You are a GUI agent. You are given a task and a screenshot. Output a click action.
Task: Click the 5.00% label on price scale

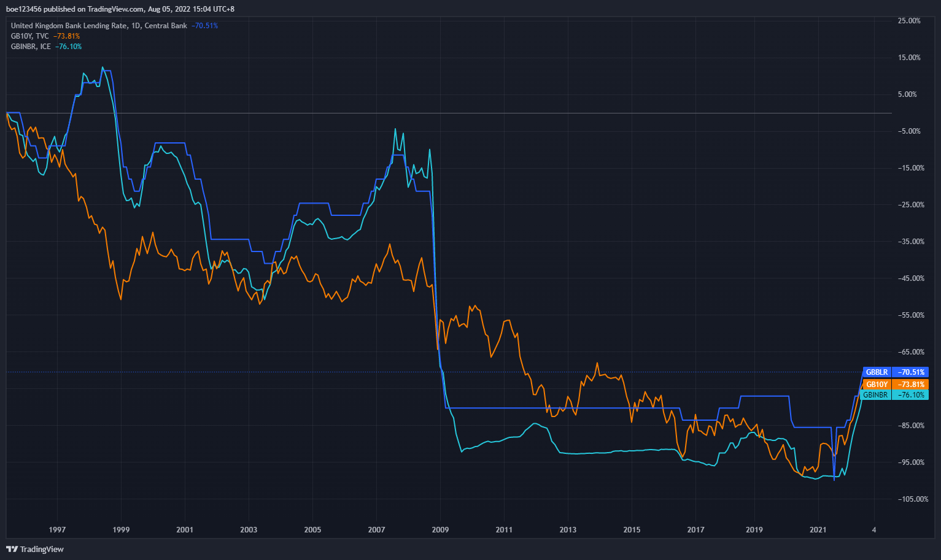point(907,94)
